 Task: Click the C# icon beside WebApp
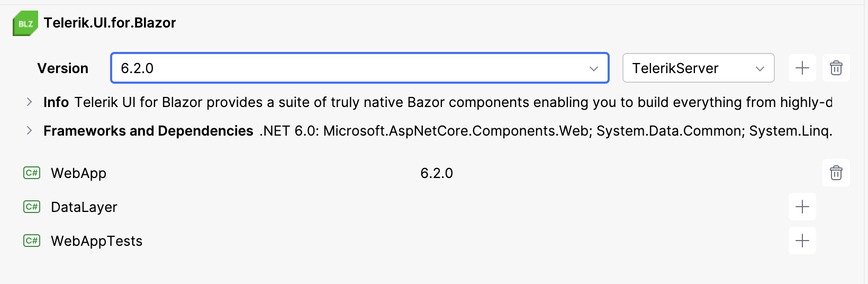coord(32,173)
